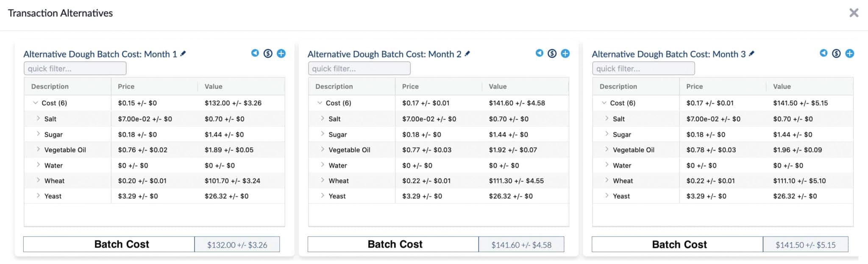Expand the Wheat row in Month 2
This screenshot has height=264, width=868.
pyautogui.click(x=322, y=180)
